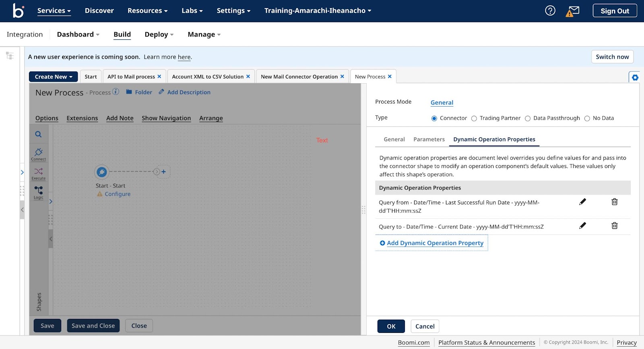Select the Execute shapes icon

pos(39,174)
